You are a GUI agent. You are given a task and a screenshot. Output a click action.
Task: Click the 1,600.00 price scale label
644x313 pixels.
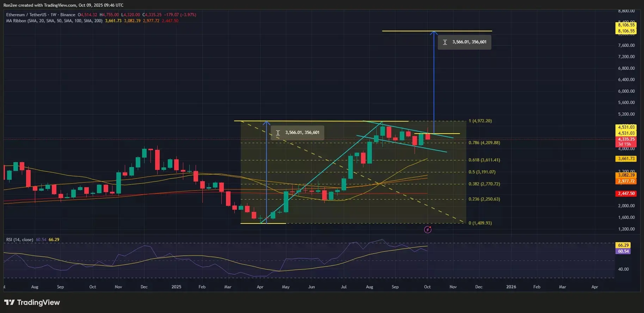tap(626, 217)
